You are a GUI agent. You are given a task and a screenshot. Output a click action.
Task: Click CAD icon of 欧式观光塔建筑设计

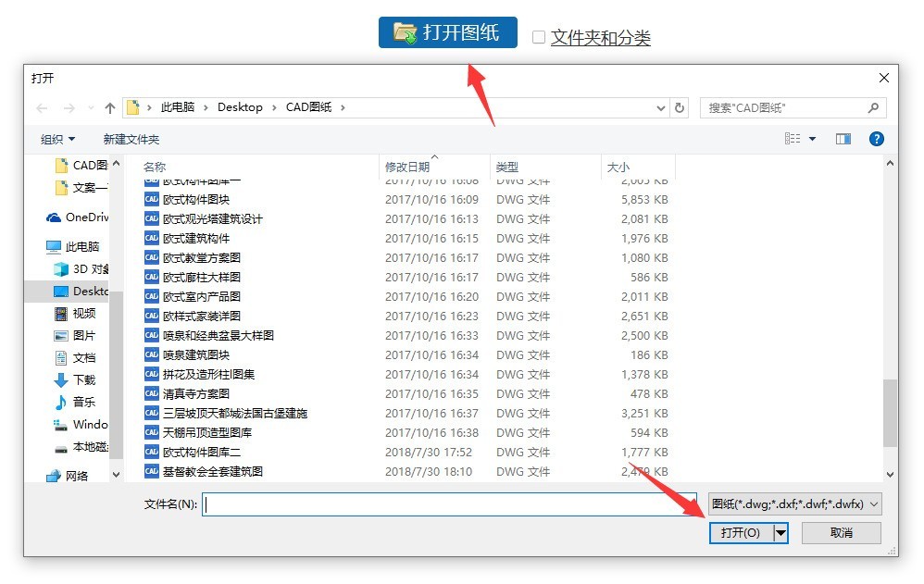pyautogui.click(x=152, y=218)
